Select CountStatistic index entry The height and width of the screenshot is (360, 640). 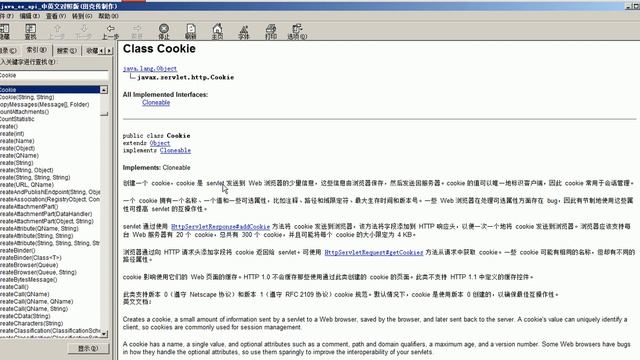click(17, 119)
